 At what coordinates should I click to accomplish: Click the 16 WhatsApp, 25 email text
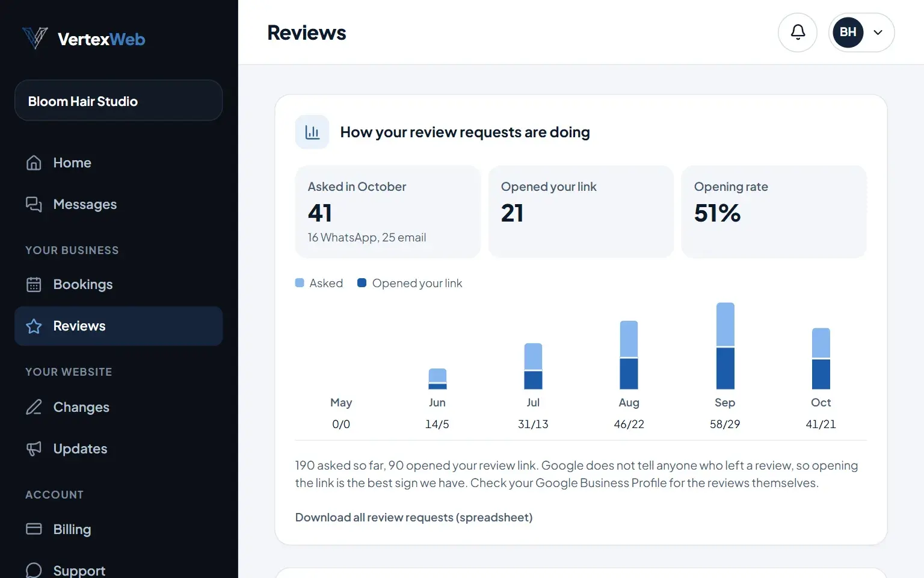(367, 237)
